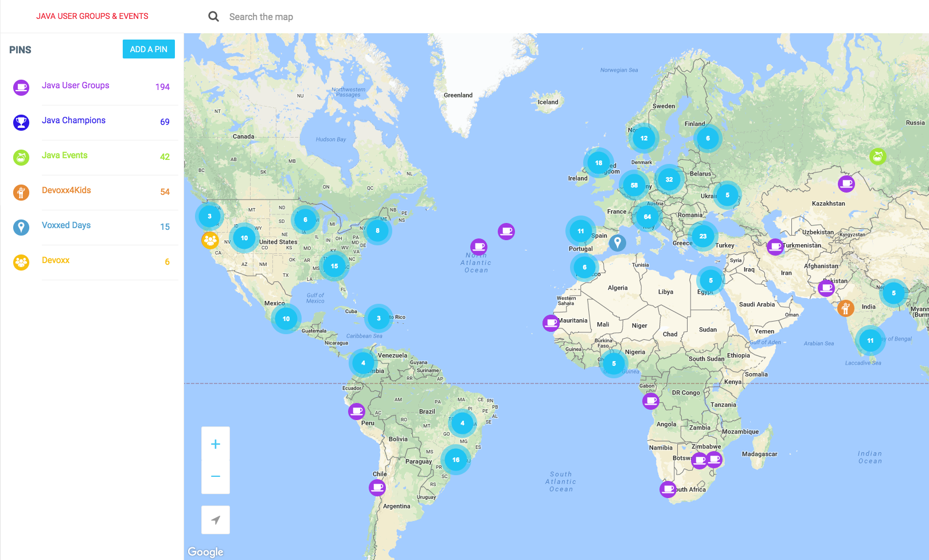Click the cluster of 6 over Morocco
This screenshot has height=560, width=929.
coord(584,267)
